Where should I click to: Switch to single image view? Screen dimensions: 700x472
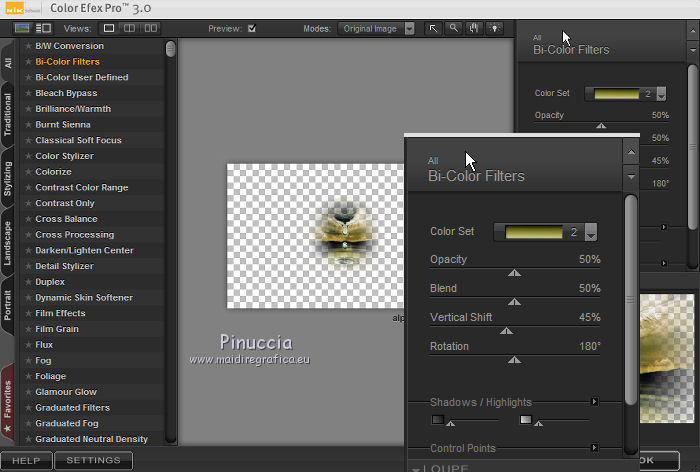[110, 29]
